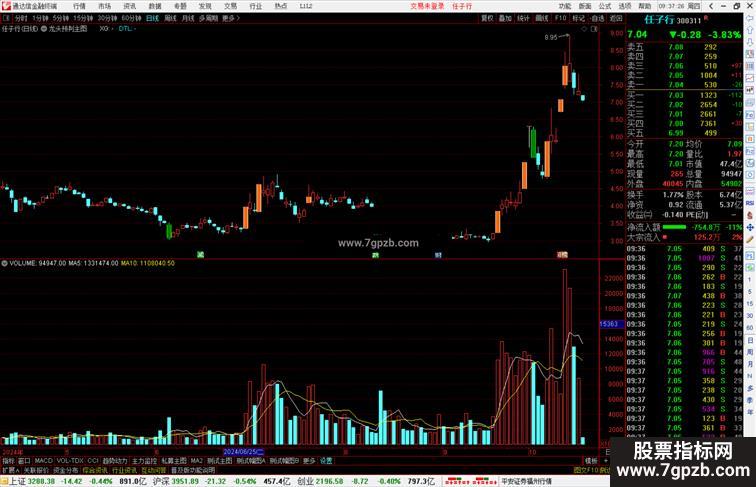Expand the 更多 periods chevron
The width and height of the screenshot is (756, 487).
coord(231,18)
